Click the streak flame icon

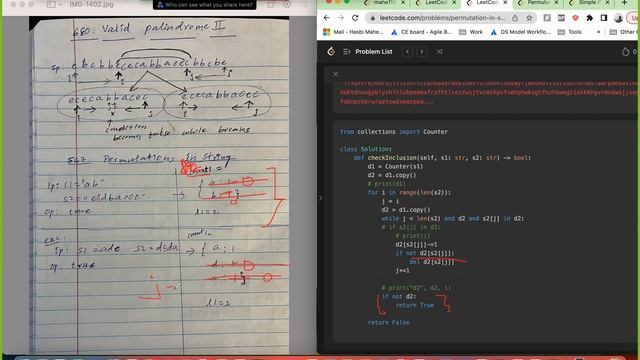[625, 52]
